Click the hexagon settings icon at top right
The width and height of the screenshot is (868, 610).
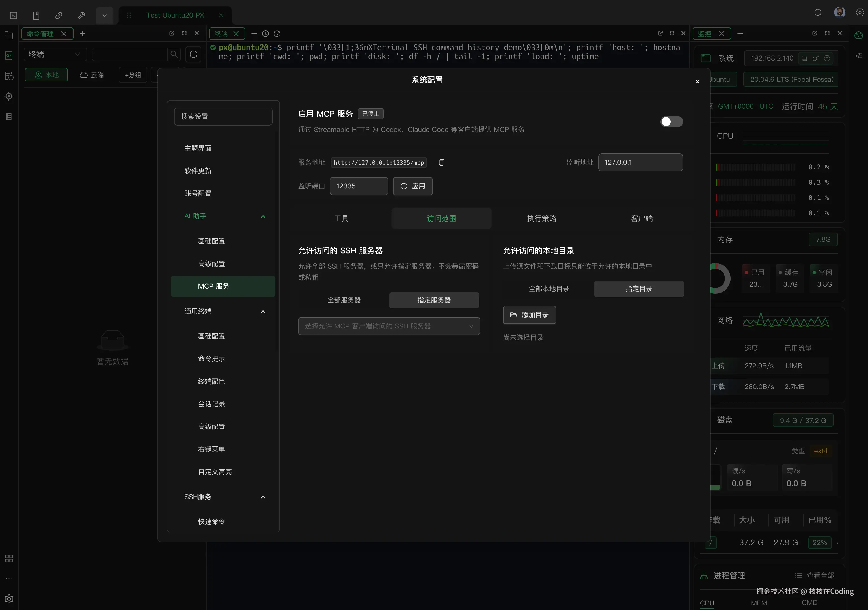[860, 12]
